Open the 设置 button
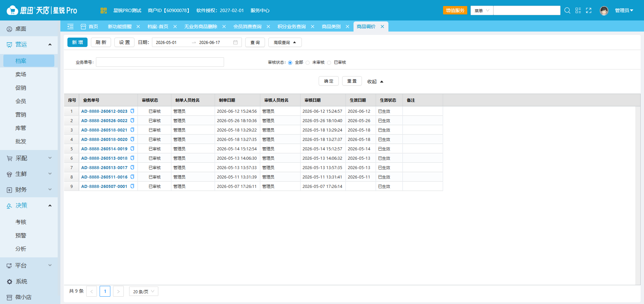 (124, 42)
